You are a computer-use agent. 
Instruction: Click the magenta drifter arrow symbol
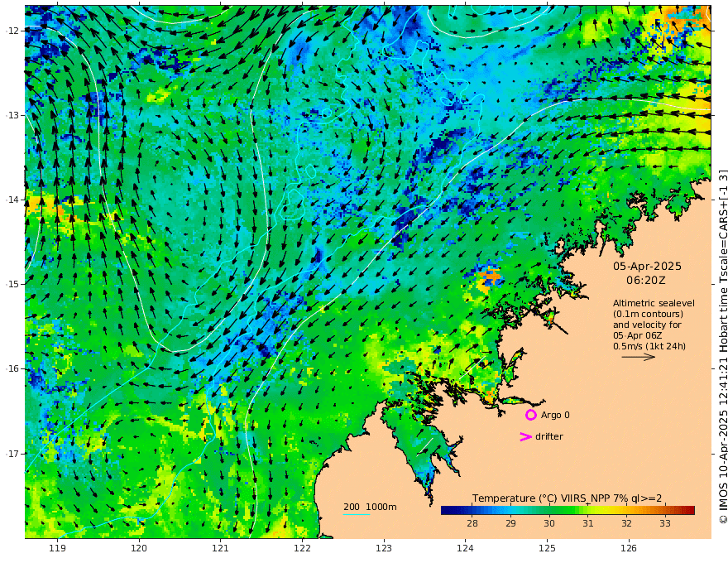coord(525,436)
